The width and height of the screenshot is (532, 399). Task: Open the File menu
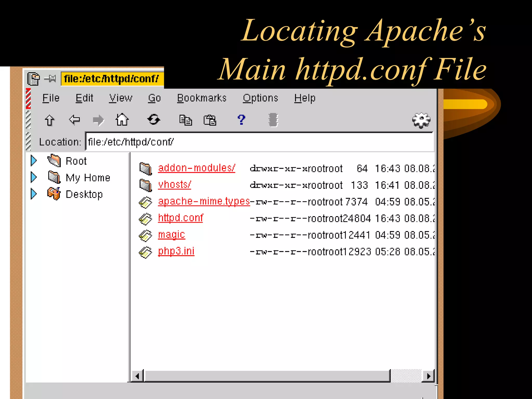51,98
